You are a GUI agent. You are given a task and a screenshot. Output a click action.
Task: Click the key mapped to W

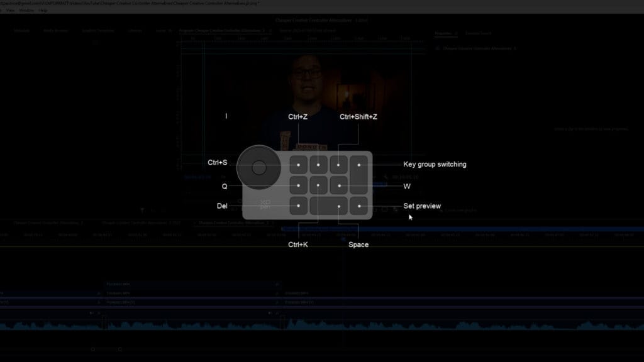click(338, 185)
